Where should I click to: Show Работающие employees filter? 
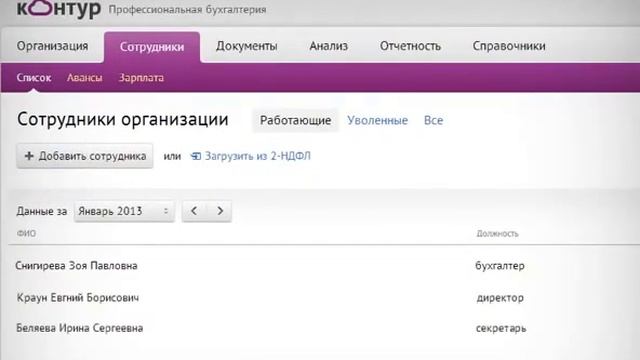tap(296, 120)
